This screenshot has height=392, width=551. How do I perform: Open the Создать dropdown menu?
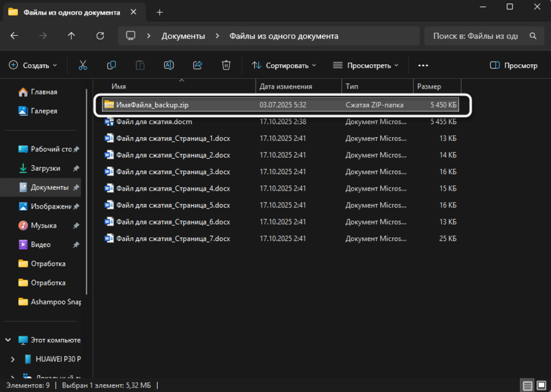pos(33,66)
